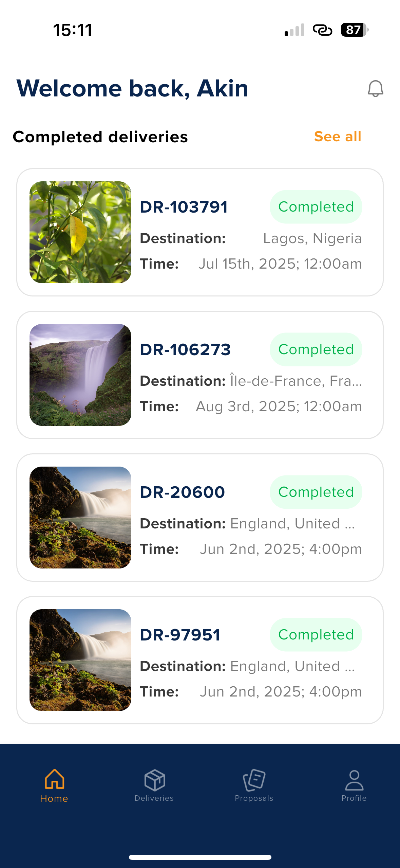Image resolution: width=400 pixels, height=868 pixels.
Task: Select DR-20600 delivery ID text
Action: point(182,492)
